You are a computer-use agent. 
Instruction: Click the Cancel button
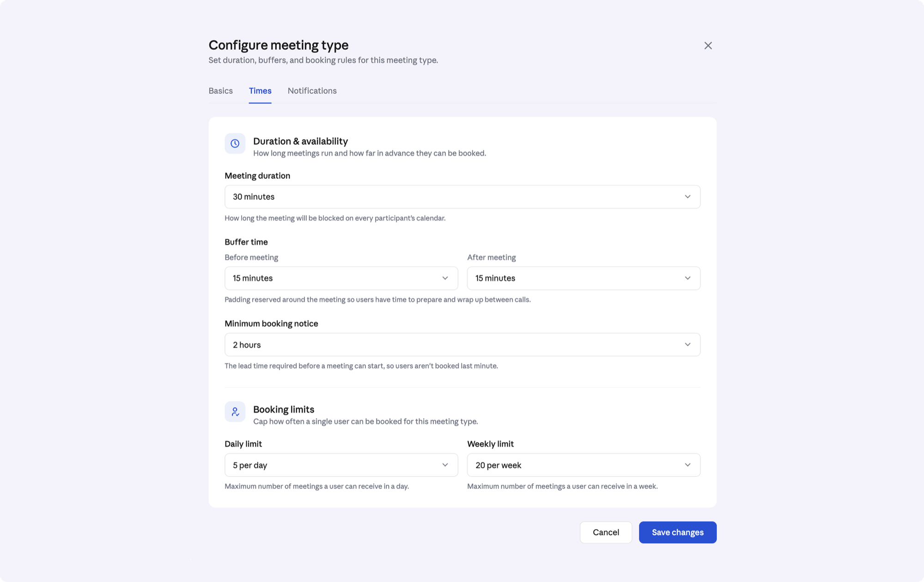tap(606, 533)
